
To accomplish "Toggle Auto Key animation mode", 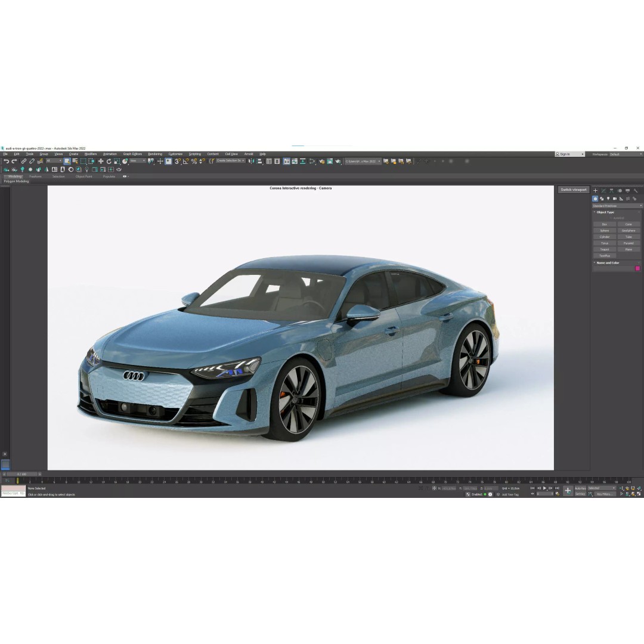I will (580, 488).
